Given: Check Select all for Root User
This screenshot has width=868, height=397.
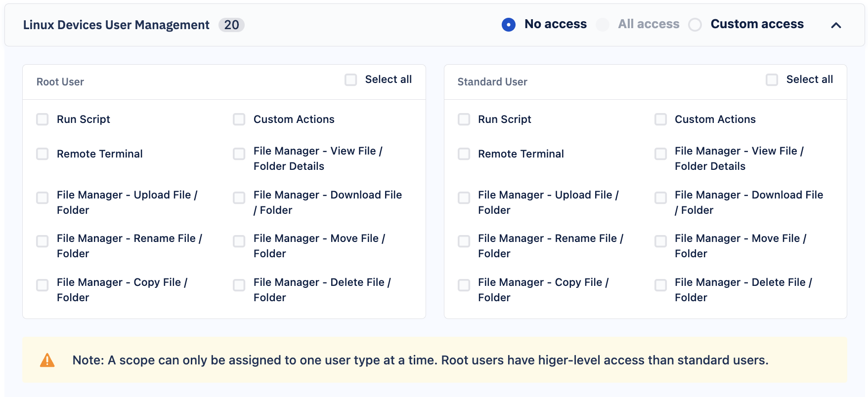Looking at the screenshot, I should 351,80.
